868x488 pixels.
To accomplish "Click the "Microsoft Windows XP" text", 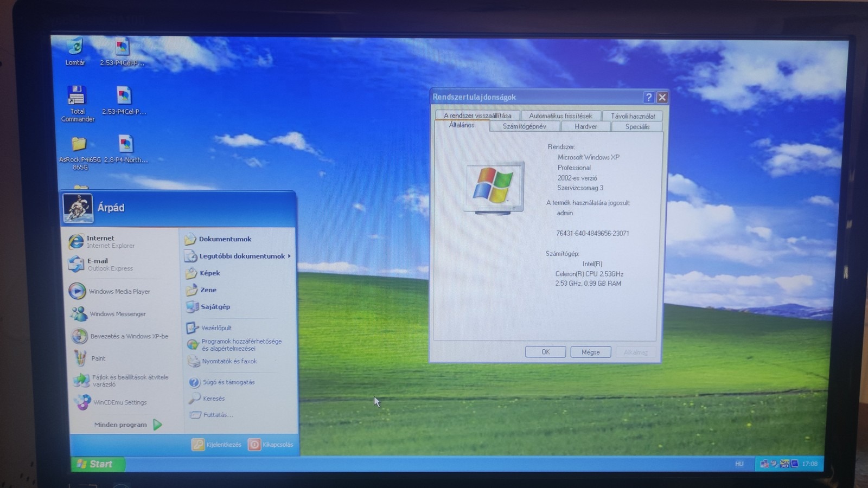I will 589,157.
